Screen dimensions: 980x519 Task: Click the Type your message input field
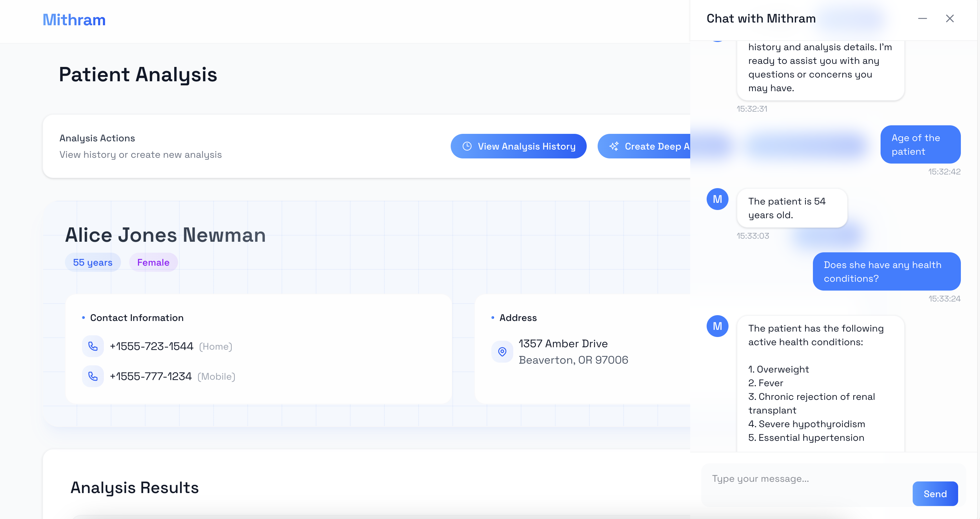pyautogui.click(x=806, y=479)
